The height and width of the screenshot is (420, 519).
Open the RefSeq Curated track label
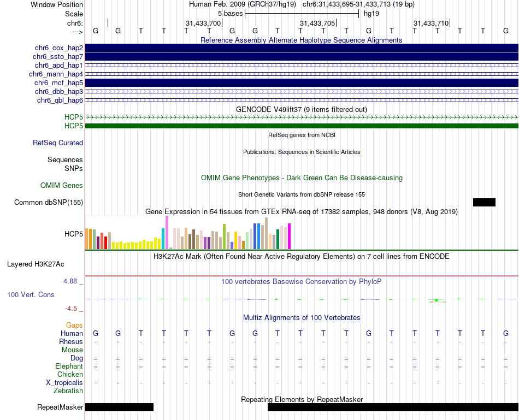[x=58, y=143]
